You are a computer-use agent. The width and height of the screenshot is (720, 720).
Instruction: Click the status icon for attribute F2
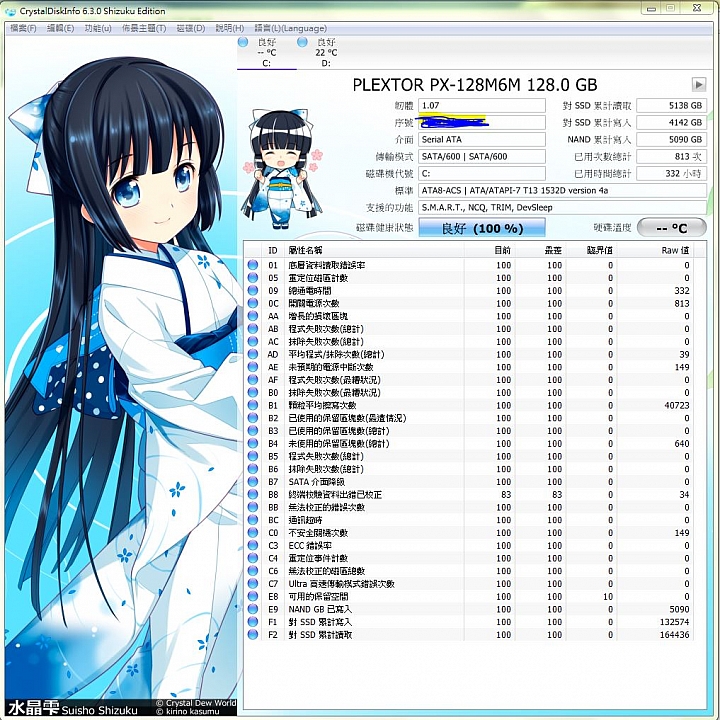tap(253, 635)
